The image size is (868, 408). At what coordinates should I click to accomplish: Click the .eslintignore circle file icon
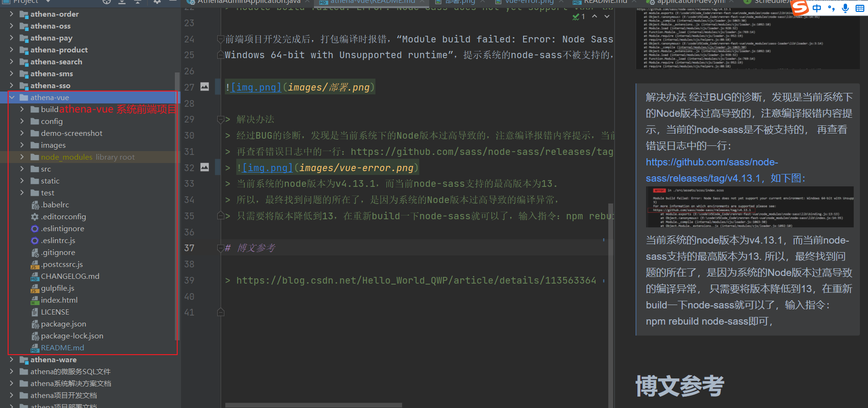[35, 229]
